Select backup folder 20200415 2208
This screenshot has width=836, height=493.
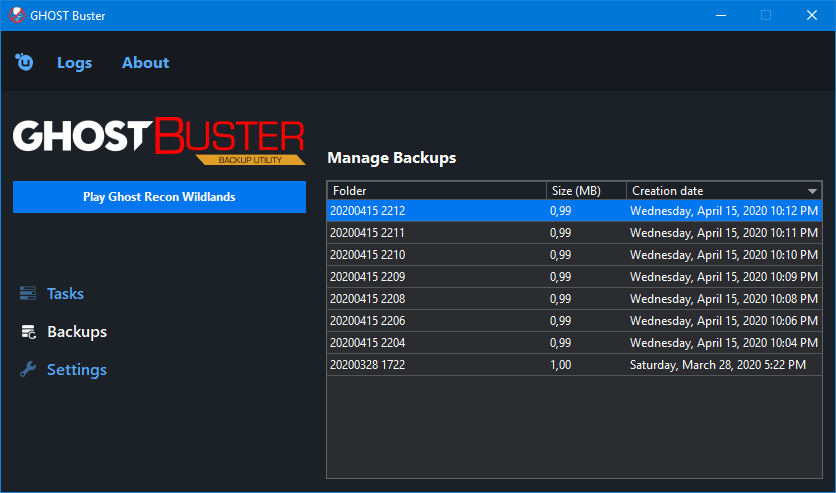click(367, 298)
